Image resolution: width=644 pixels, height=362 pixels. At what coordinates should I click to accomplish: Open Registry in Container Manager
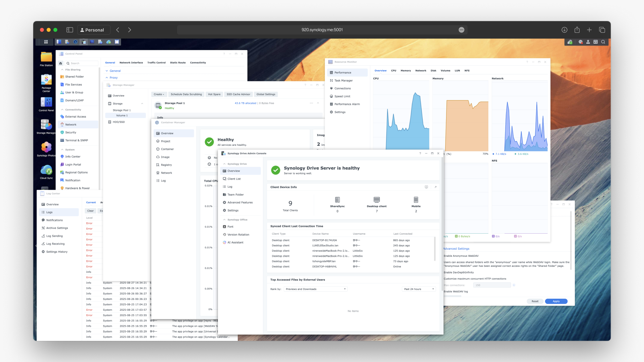(173, 165)
